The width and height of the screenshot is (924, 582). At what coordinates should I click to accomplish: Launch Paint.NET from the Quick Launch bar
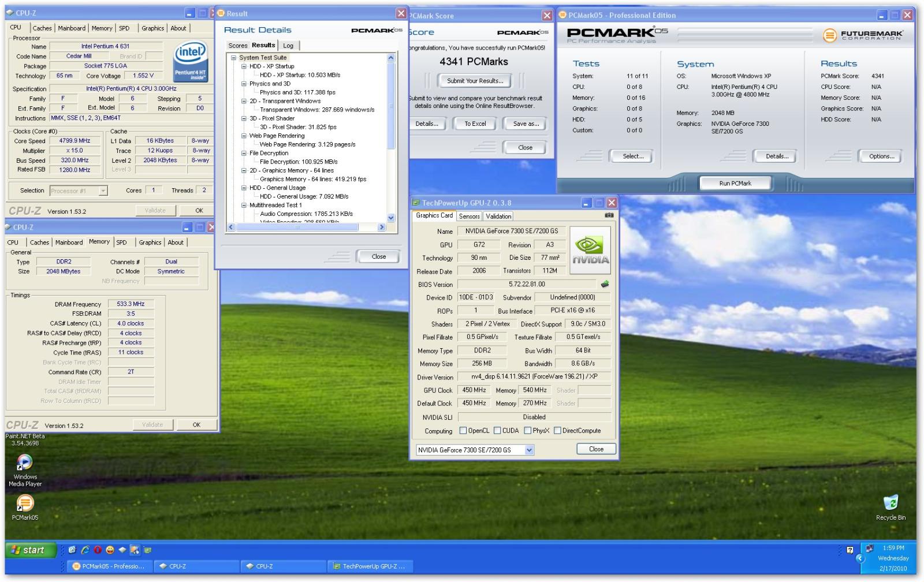[x=135, y=550]
